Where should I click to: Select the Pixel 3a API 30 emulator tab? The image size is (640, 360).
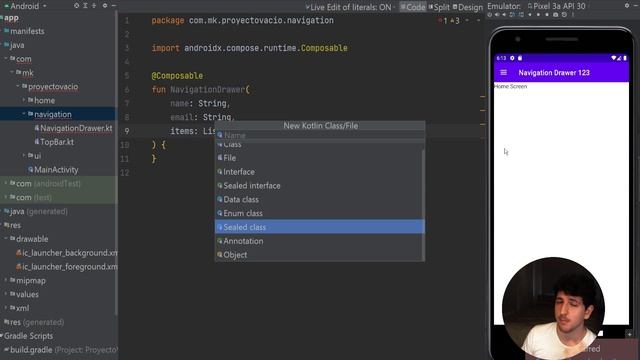(x=557, y=6)
